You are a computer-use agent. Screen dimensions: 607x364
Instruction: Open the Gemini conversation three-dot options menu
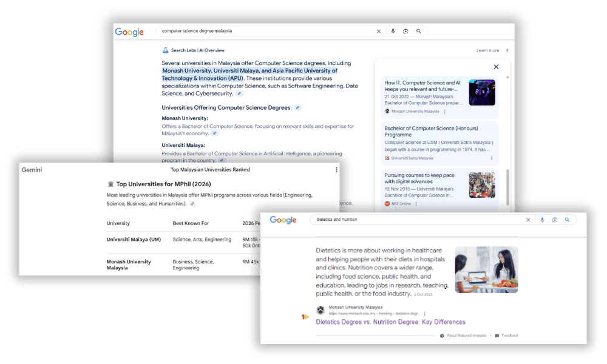point(336,170)
